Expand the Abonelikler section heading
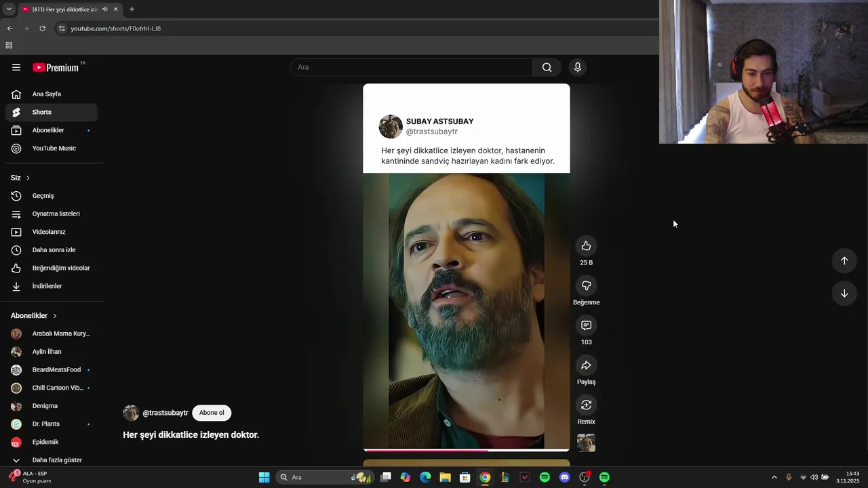 pyautogui.click(x=34, y=316)
